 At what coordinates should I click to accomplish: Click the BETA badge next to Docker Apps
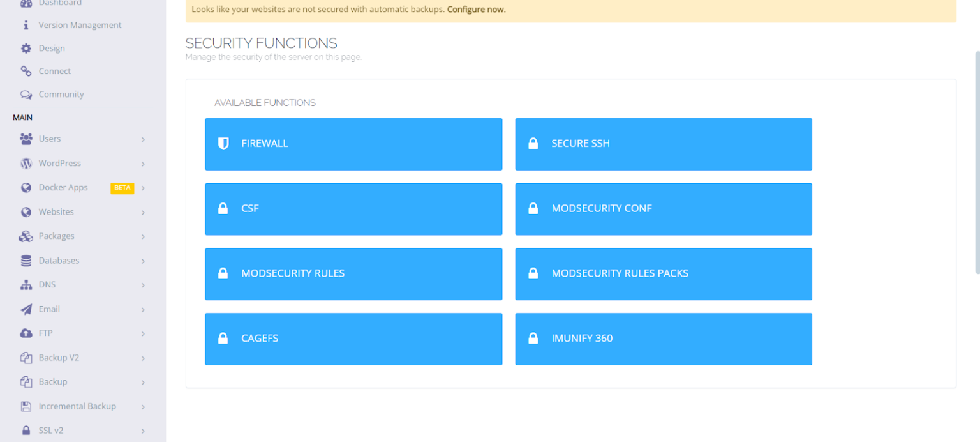click(x=122, y=187)
